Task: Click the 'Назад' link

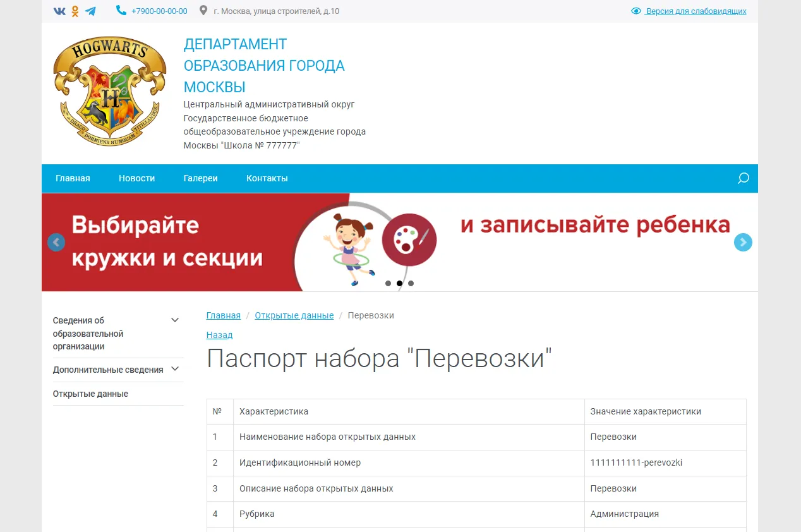Action: pyautogui.click(x=219, y=335)
